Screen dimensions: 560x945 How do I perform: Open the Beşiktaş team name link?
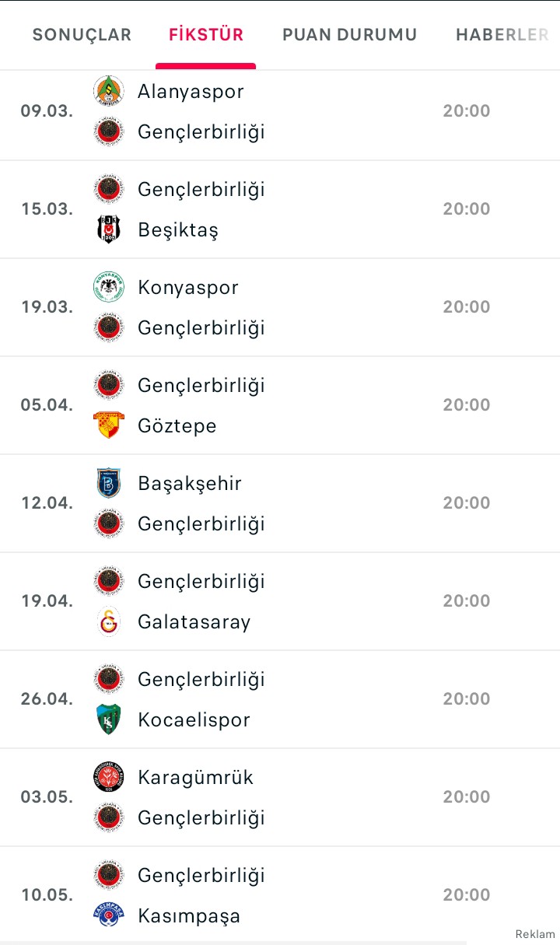coord(178,229)
